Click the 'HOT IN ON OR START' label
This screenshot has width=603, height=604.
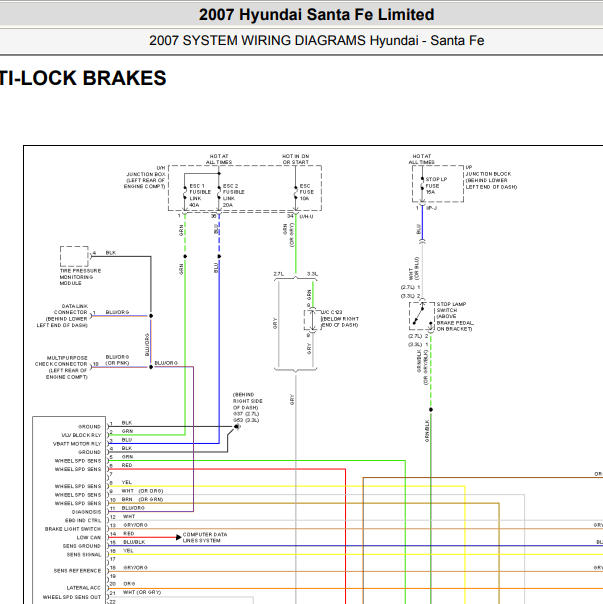[296, 159]
